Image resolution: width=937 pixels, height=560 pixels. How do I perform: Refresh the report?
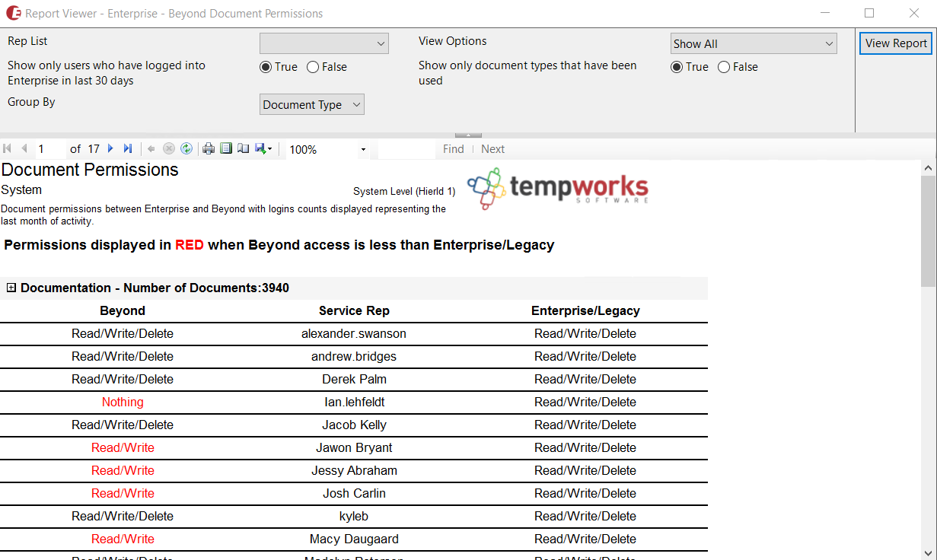(x=186, y=149)
